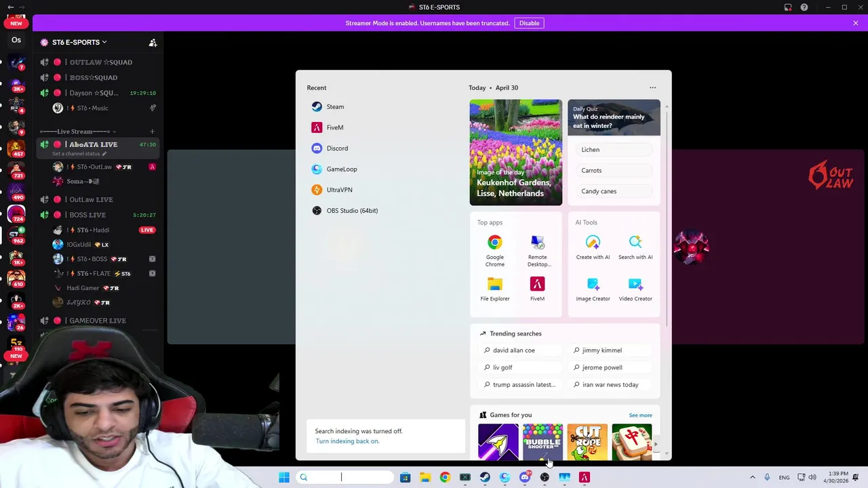Viewport: 868px width, 488px height.
Task: Open Discord inbox icon in title bar
Action: [788, 7]
